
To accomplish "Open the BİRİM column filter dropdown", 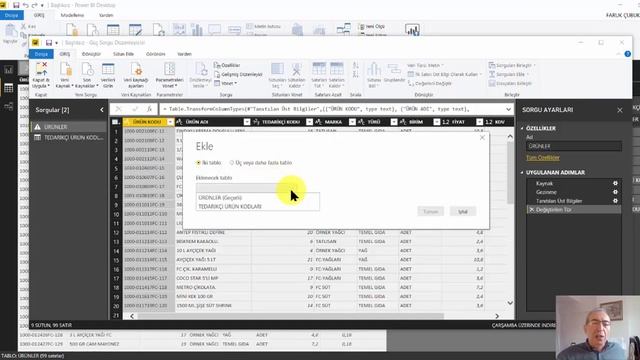I will click(x=437, y=122).
